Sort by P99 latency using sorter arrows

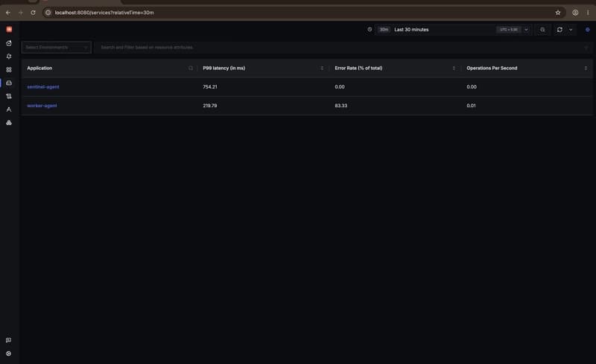click(322, 68)
